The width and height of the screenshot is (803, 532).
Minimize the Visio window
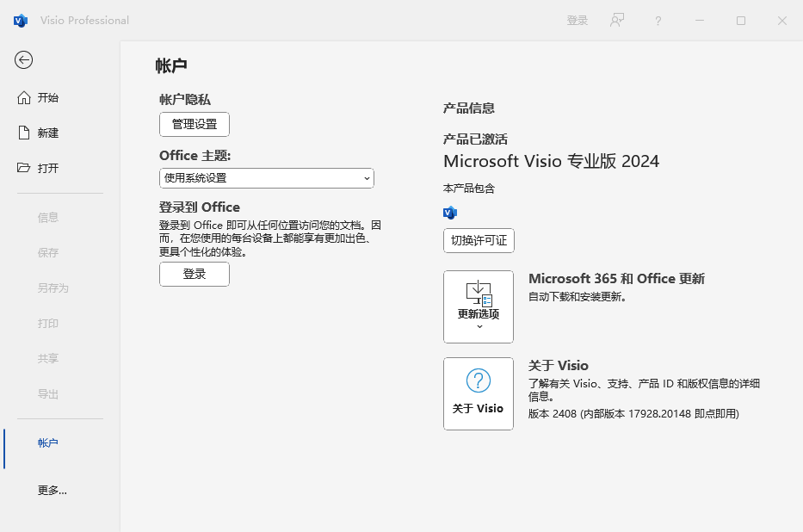tap(700, 21)
